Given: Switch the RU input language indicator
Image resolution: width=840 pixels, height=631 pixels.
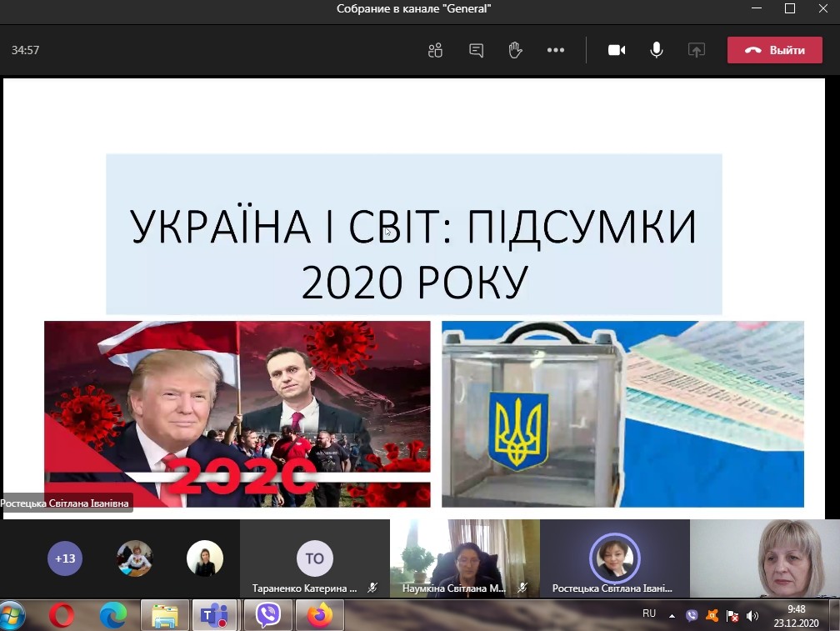Looking at the screenshot, I should (648, 613).
